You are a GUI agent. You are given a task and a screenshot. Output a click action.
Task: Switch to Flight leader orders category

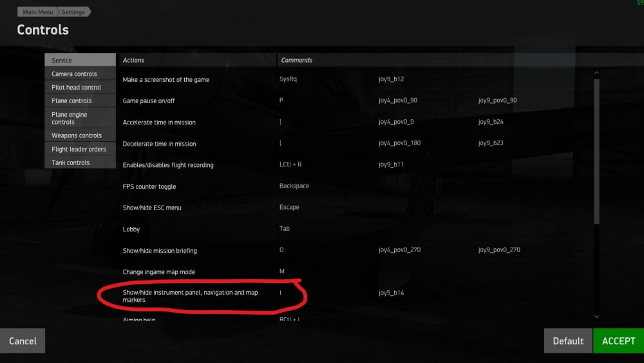(x=80, y=149)
